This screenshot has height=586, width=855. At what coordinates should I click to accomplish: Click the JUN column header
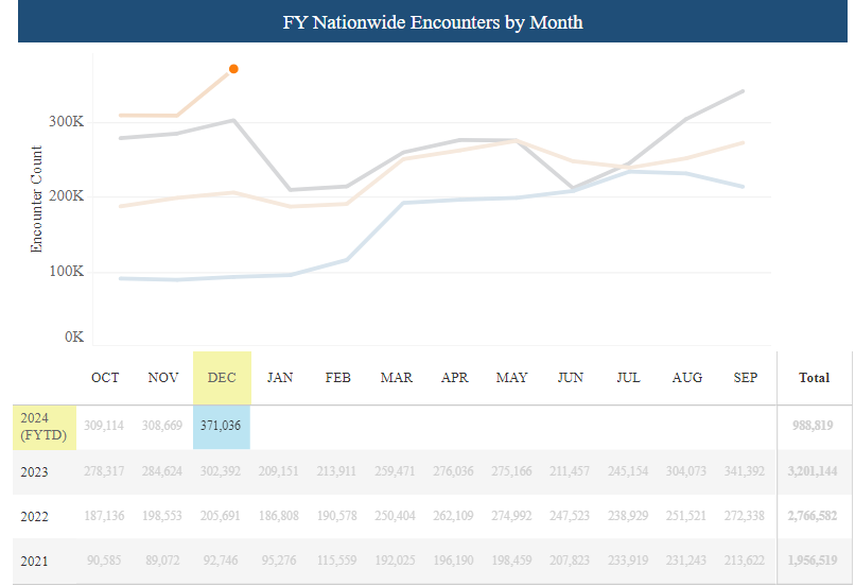570,378
